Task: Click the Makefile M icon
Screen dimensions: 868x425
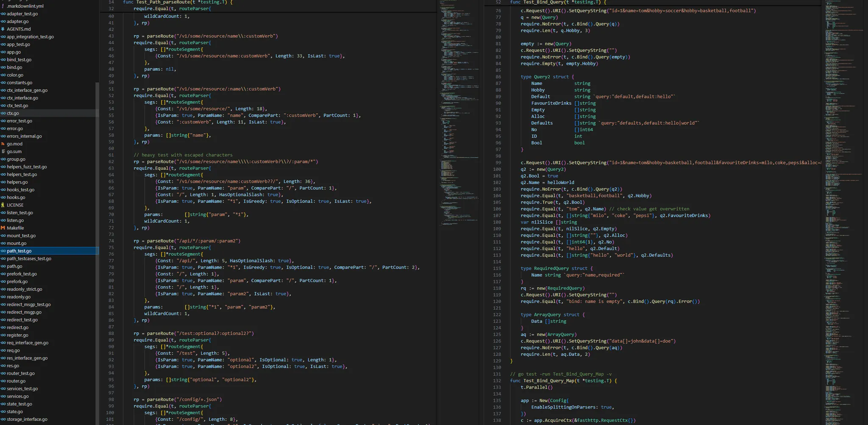Action: [3, 228]
